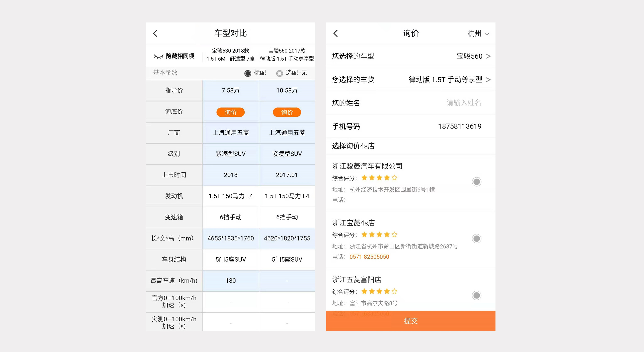Select 浙江五菱富阳店 as the dealer
This screenshot has height=352, width=644.
477,295
